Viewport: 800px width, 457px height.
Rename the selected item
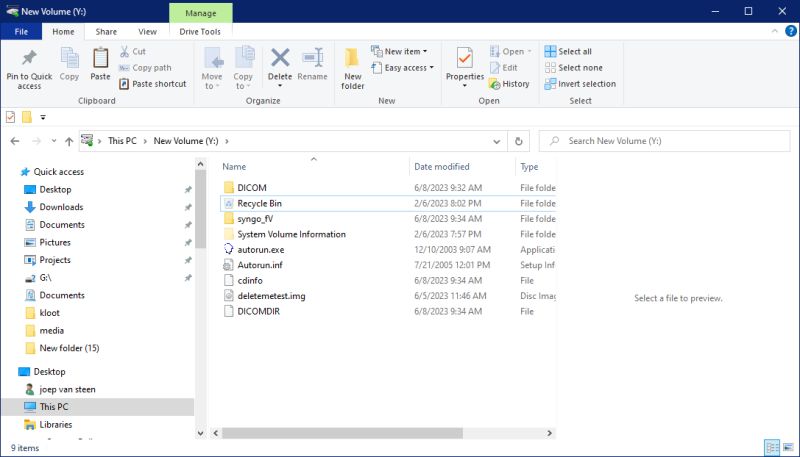tap(312, 65)
